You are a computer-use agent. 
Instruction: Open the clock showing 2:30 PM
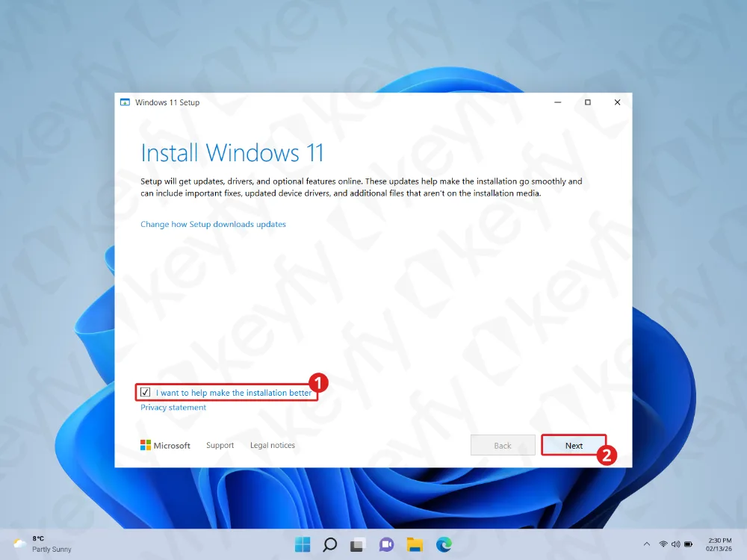(x=719, y=544)
